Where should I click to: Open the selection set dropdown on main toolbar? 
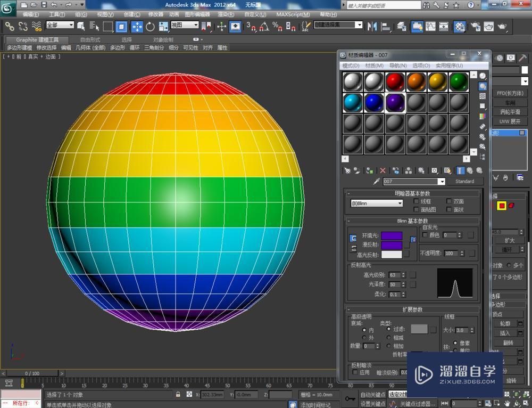pos(359,24)
